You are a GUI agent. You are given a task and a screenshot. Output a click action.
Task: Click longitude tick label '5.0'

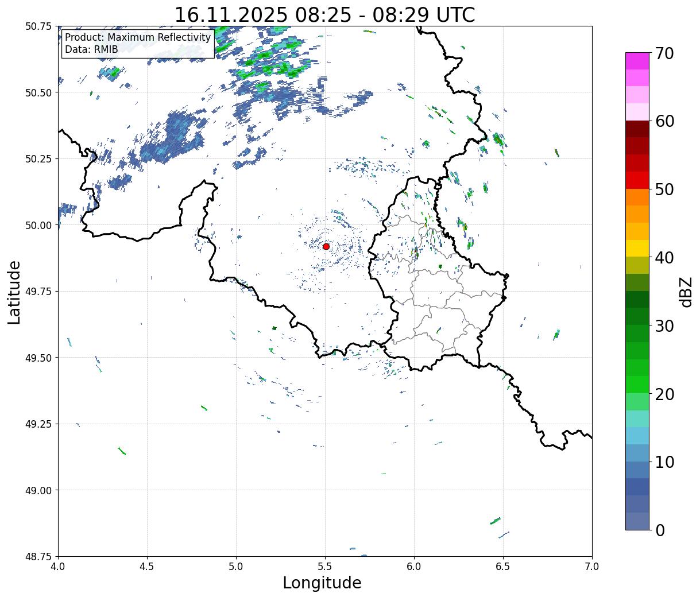point(236,566)
